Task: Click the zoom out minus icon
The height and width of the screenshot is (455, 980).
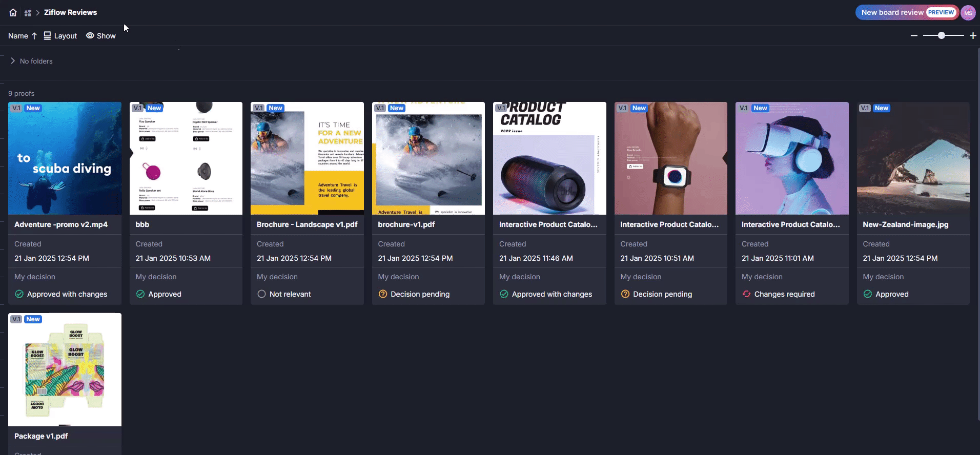Action: tap(914, 36)
